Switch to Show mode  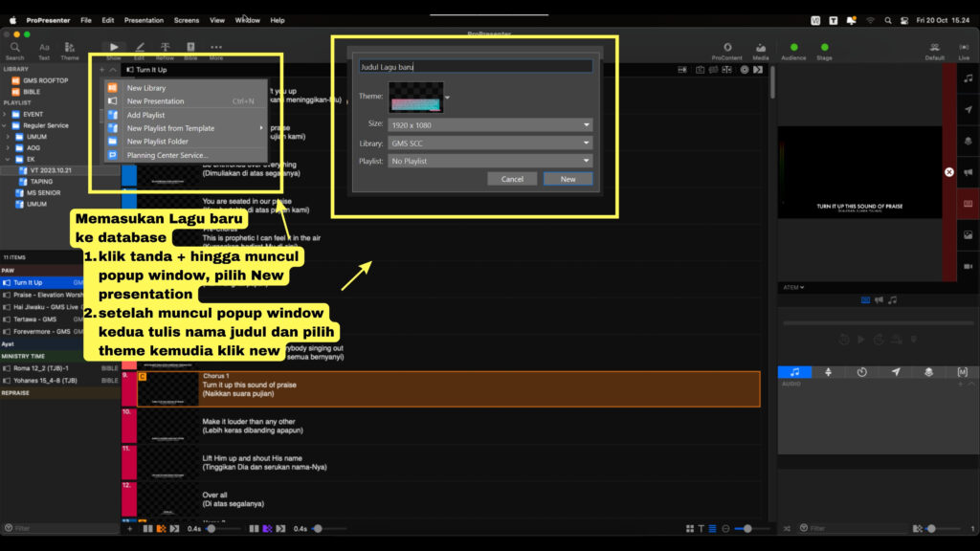(x=114, y=51)
